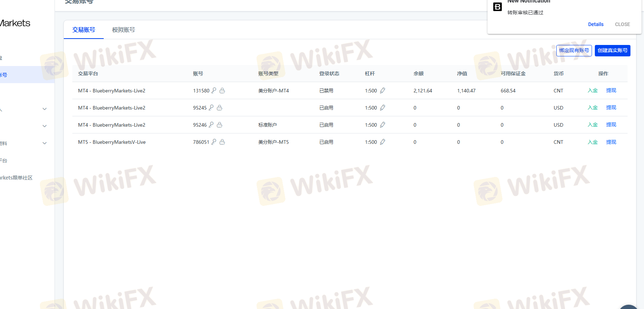Viewport: 644px width, 309px height.
Task: Switch to 模拟账号 tab
Action: (x=124, y=30)
